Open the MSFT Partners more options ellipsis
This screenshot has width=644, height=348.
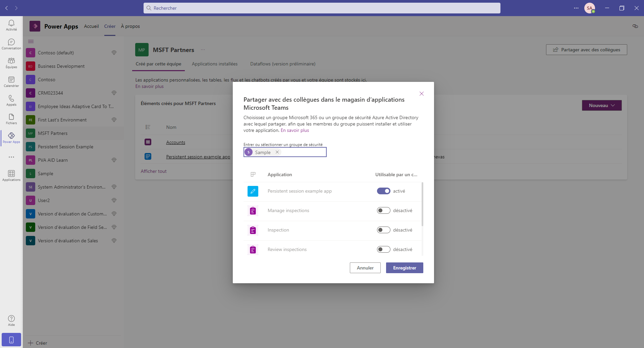[203, 50]
